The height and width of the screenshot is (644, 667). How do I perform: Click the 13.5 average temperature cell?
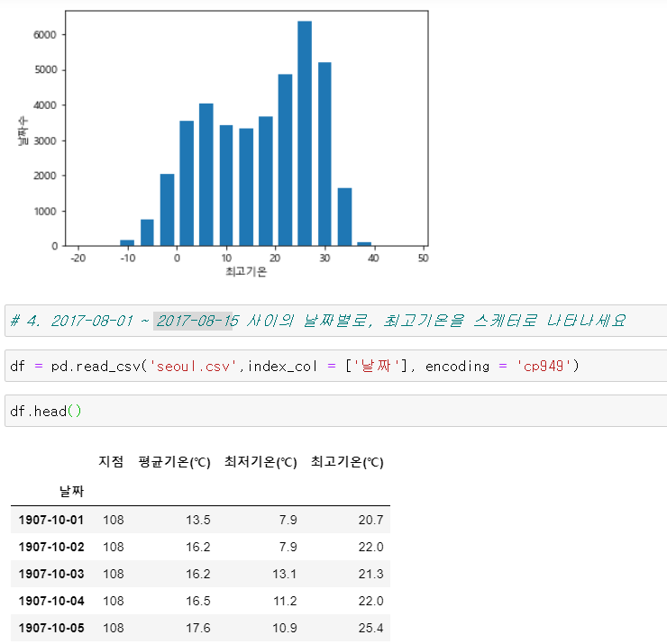[197, 520]
